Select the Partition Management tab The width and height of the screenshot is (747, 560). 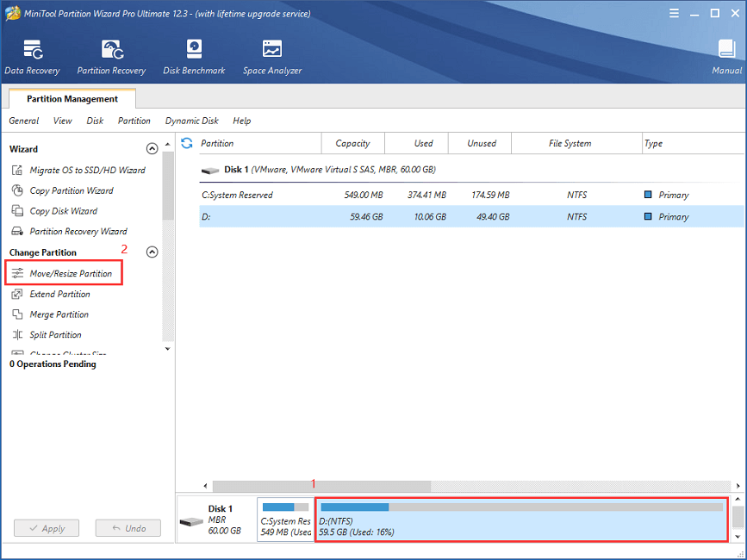[x=72, y=98]
